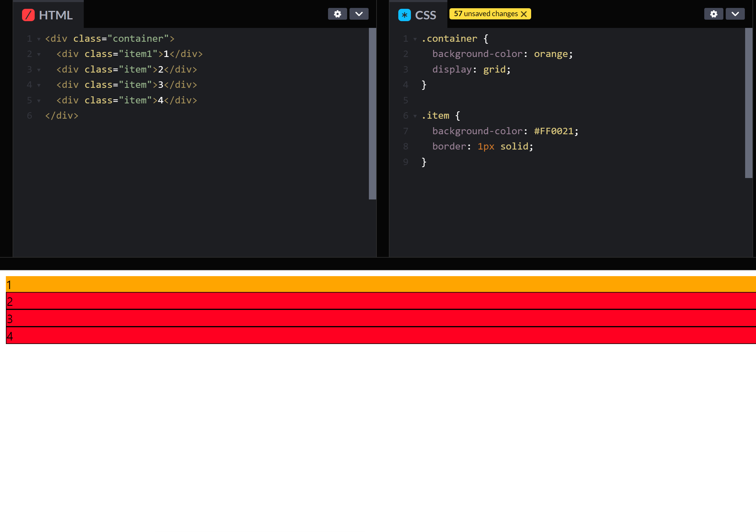756x532 pixels.
Task: Dismiss the 57 unsaved changes notice
Action: [523, 14]
